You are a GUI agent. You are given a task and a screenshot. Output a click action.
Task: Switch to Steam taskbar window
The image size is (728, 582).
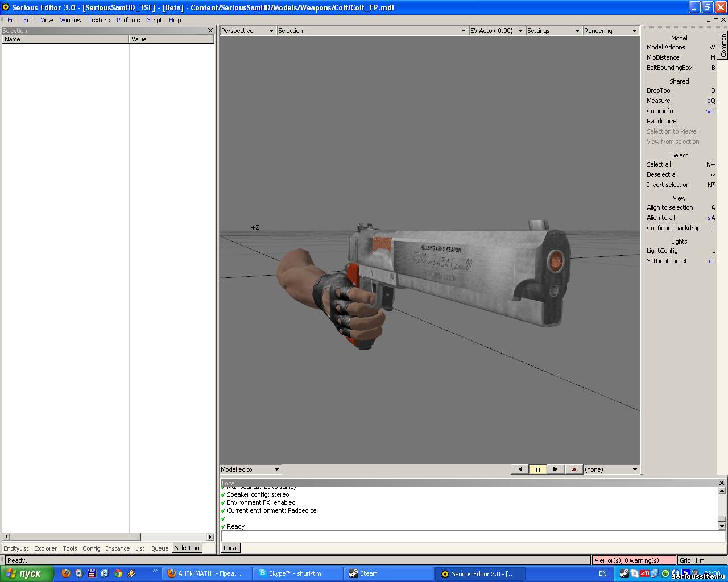pos(388,573)
